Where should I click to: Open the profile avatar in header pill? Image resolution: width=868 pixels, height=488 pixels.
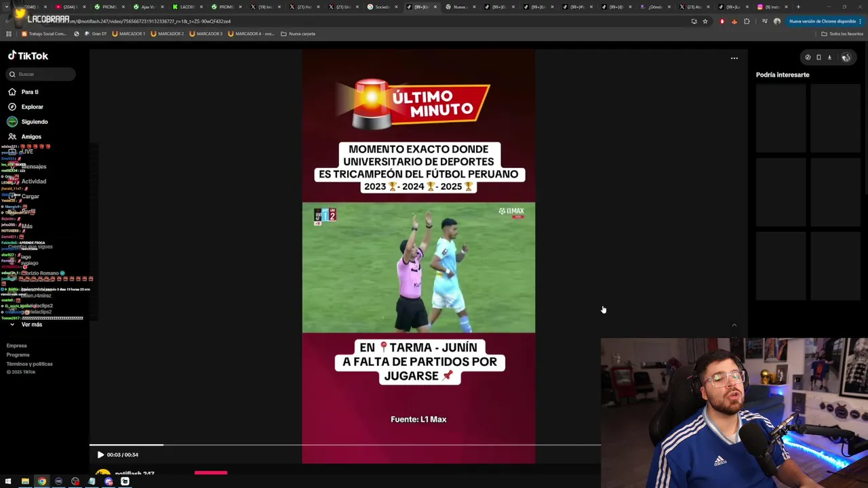[x=846, y=58]
